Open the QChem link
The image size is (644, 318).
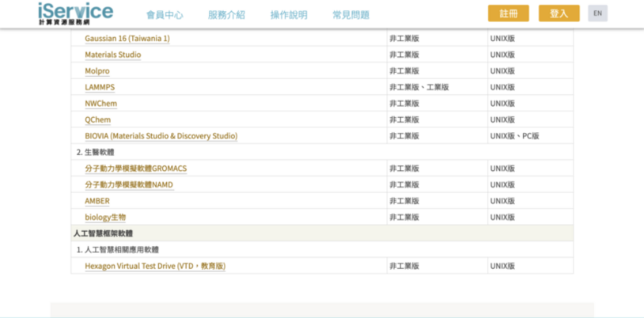click(98, 119)
